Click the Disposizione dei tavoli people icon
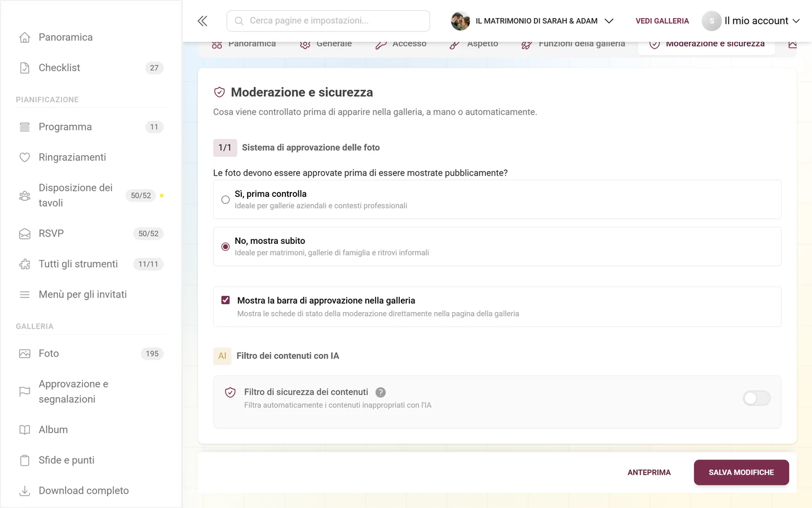Viewport: 812px width, 508px height. (x=25, y=195)
